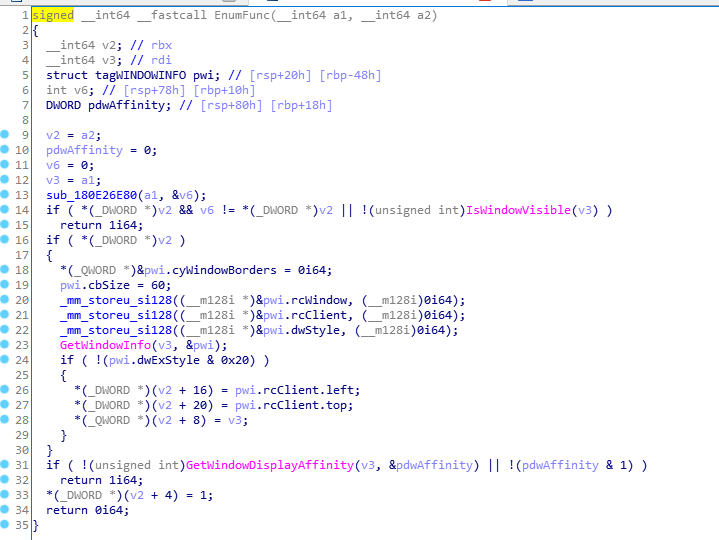Set a breakpoint at line 13 gutter dot
The image size is (719, 540).
(6, 194)
